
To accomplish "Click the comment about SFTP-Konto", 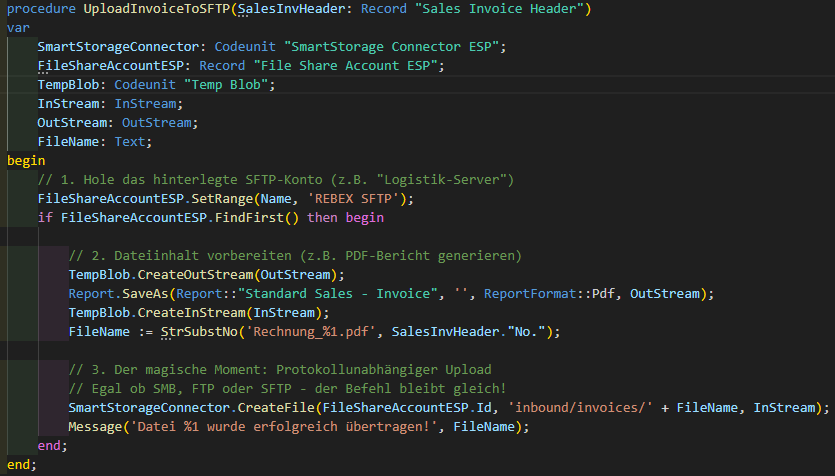I will click(275, 180).
